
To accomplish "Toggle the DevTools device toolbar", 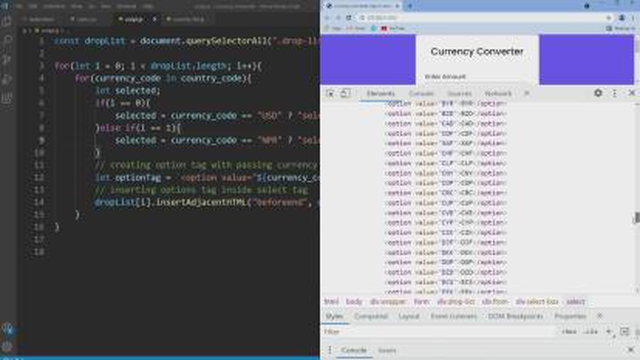I will [x=345, y=93].
